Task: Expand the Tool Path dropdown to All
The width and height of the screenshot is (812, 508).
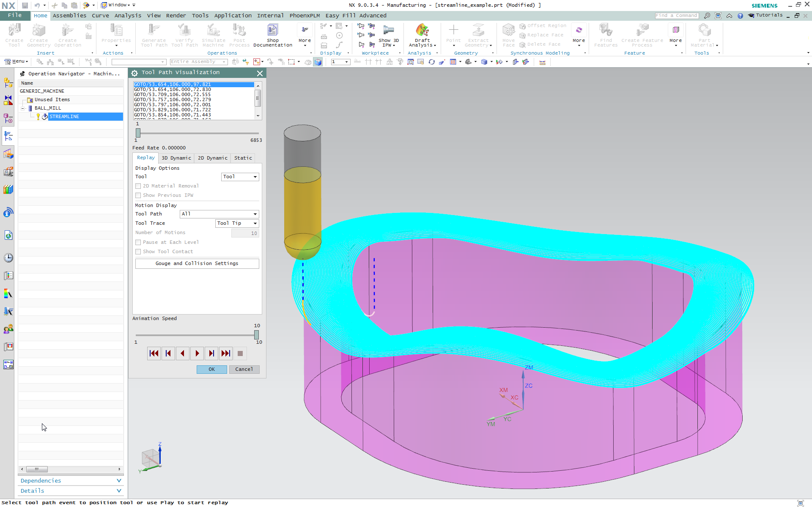Action: tap(255, 214)
